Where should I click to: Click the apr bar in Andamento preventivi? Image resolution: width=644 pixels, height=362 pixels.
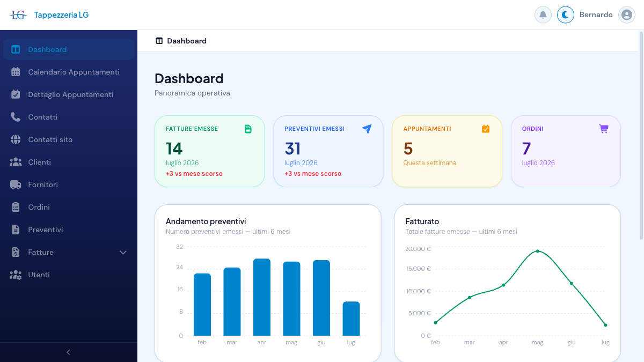click(262, 297)
